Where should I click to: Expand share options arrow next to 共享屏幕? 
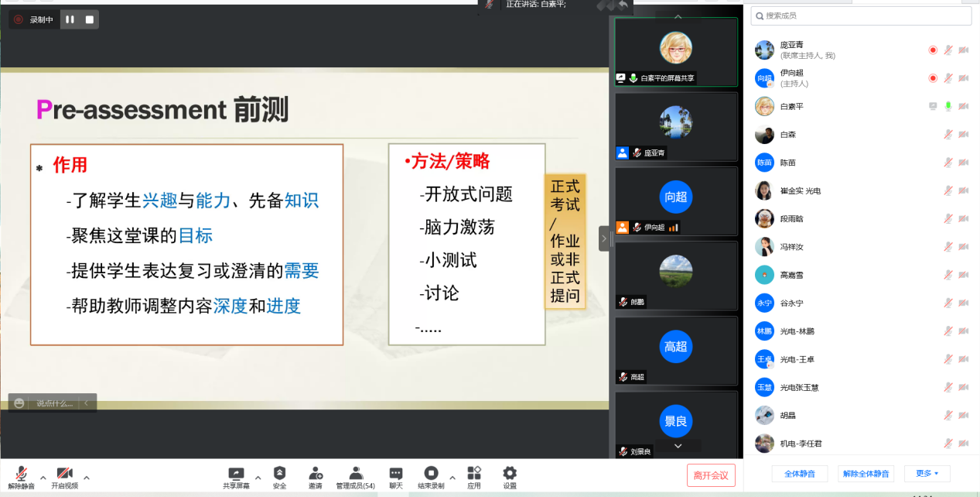click(258, 477)
